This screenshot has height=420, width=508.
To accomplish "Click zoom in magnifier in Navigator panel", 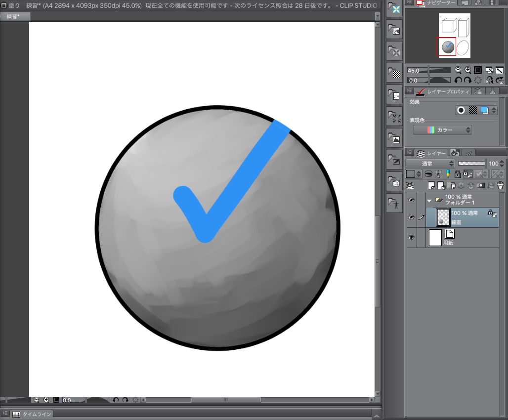I will click(467, 70).
